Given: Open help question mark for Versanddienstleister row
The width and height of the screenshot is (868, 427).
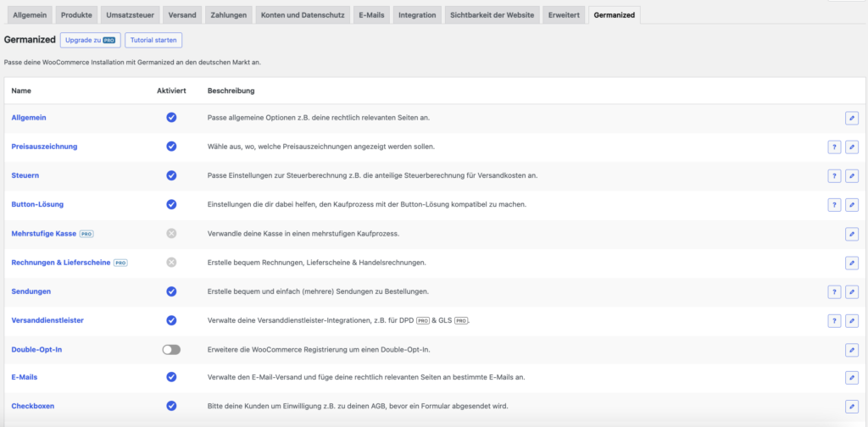Looking at the screenshot, I should 834,320.
